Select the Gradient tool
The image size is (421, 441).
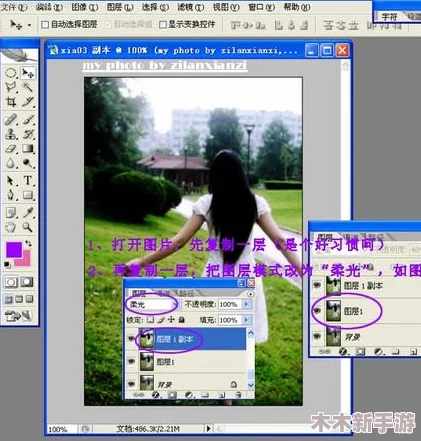pyautogui.click(x=27, y=149)
